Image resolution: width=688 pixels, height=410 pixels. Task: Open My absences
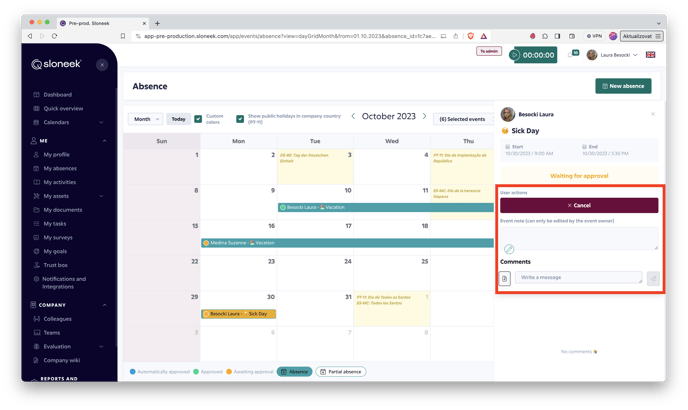click(60, 169)
